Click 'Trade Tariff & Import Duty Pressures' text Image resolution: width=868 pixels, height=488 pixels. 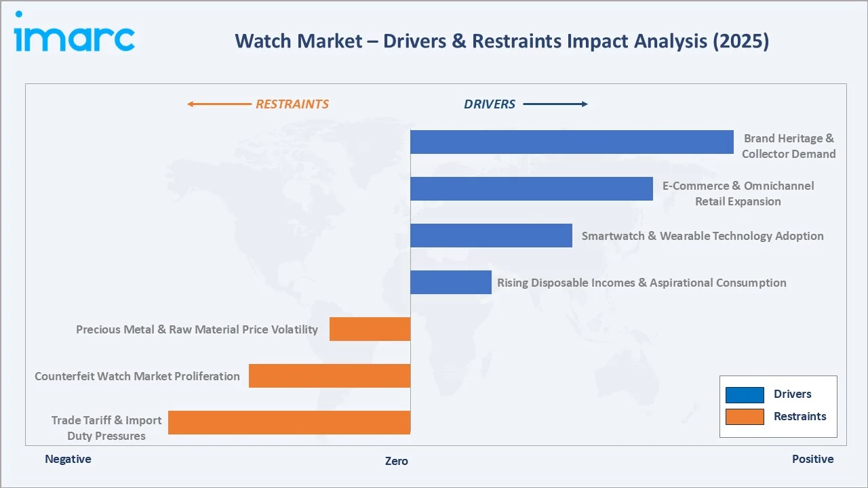(x=106, y=428)
